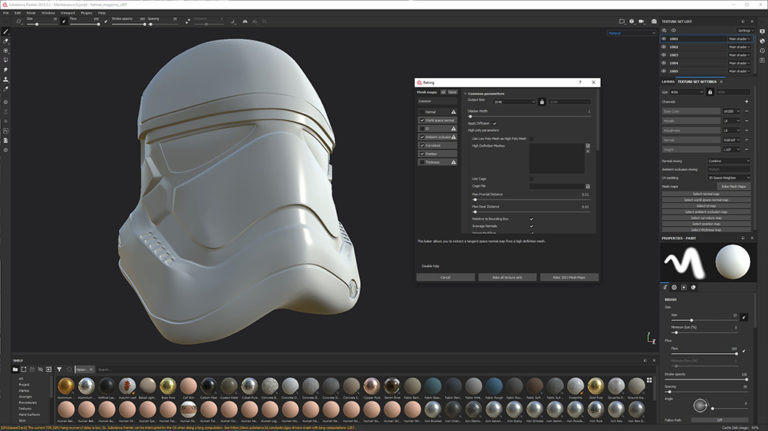Click Bake 1001 Mesh Maps button
The image size is (768, 431).
[x=569, y=277]
